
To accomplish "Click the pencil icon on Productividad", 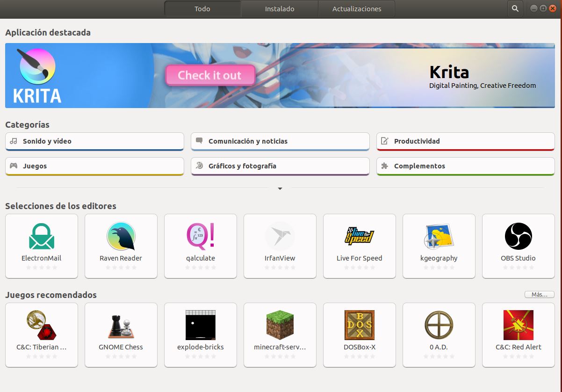I will pos(385,141).
